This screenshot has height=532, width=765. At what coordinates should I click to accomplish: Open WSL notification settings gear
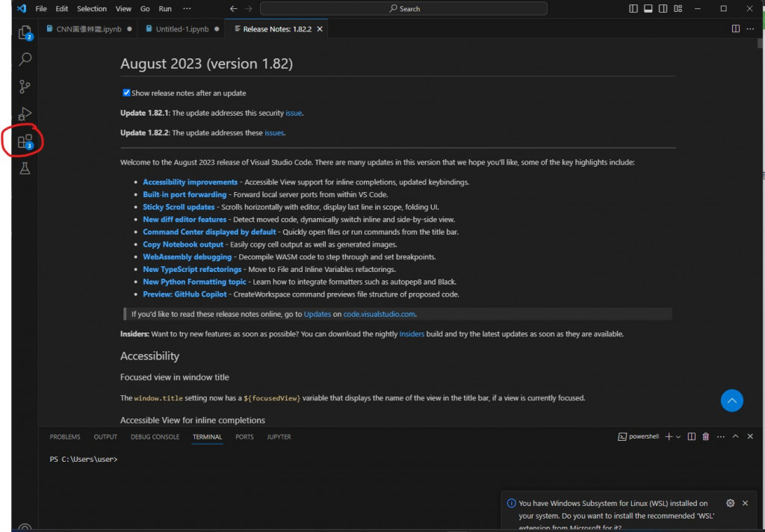click(731, 503)
